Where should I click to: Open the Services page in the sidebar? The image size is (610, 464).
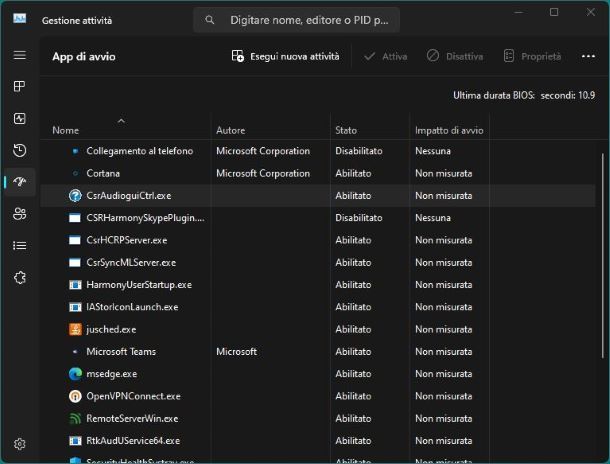[19, 278]
